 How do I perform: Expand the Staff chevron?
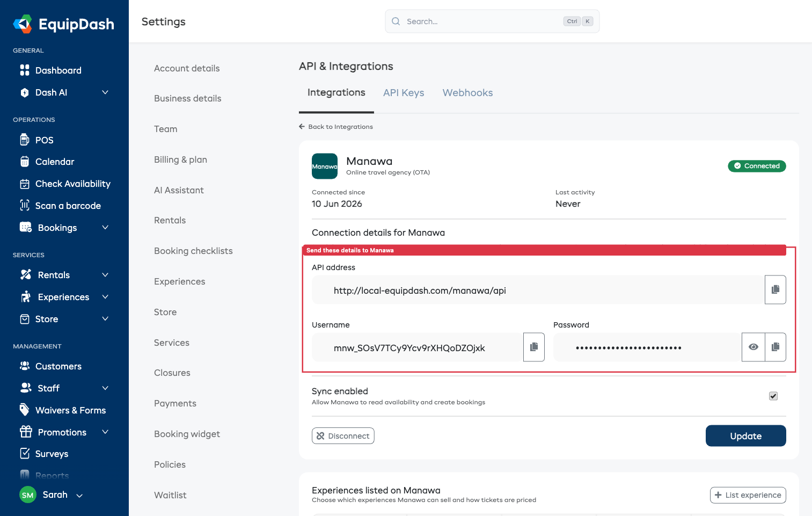point(105,388)
